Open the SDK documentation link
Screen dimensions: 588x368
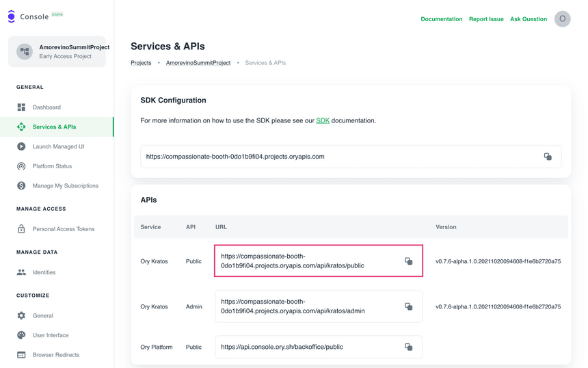(x=323, y=121)
